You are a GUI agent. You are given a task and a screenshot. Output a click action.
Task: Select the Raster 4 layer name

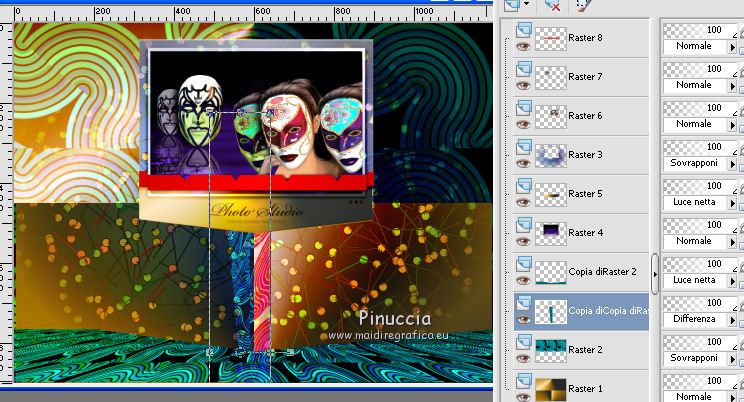click(585, 233)
